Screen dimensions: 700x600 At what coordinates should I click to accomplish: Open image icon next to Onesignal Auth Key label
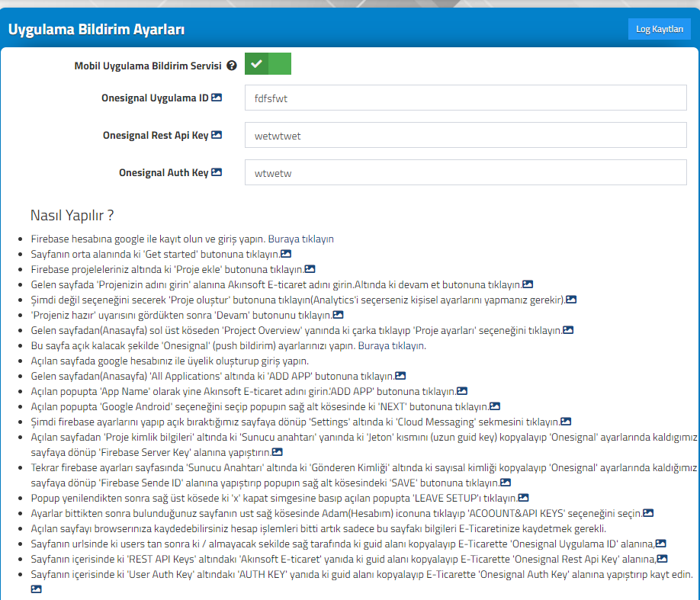click(x=217, y=172)
